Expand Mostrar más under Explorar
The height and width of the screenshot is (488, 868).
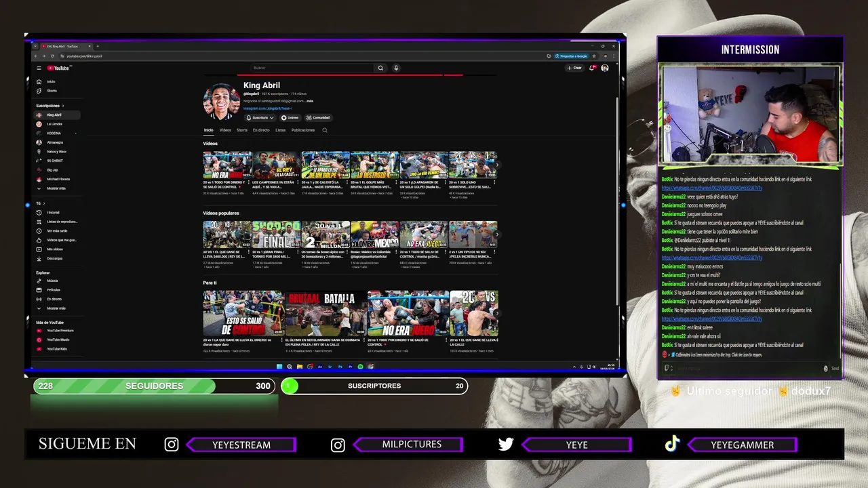coord(58,308)
